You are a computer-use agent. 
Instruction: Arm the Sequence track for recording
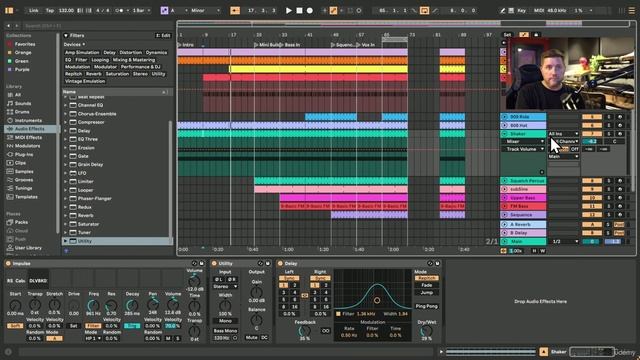pos(620,215)
